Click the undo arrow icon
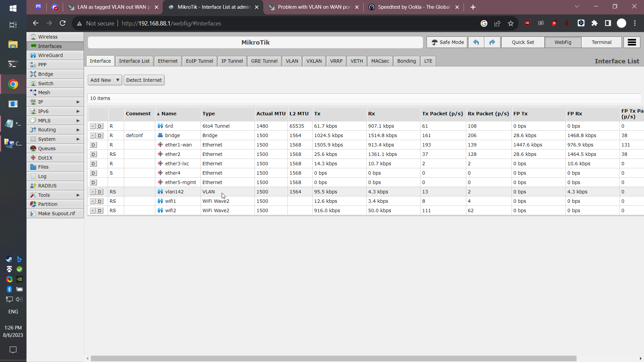Screen dimensions: 644x362 pos(476,42)
